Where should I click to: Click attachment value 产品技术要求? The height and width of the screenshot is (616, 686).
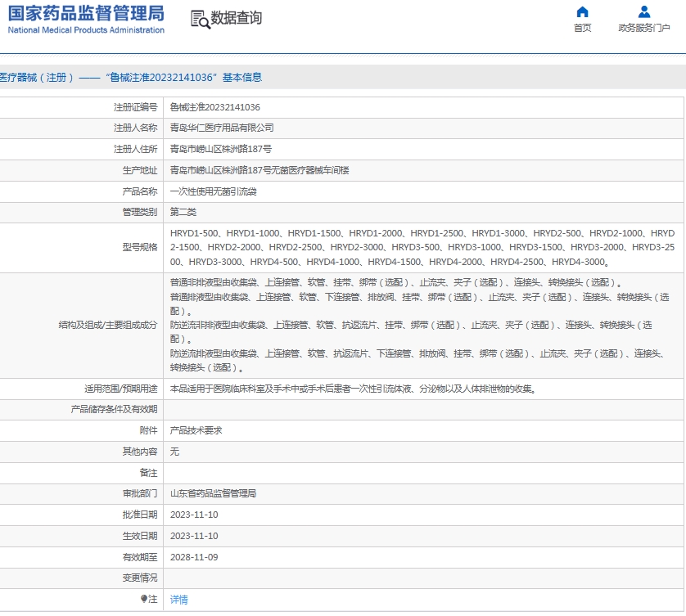click(196, 430)
